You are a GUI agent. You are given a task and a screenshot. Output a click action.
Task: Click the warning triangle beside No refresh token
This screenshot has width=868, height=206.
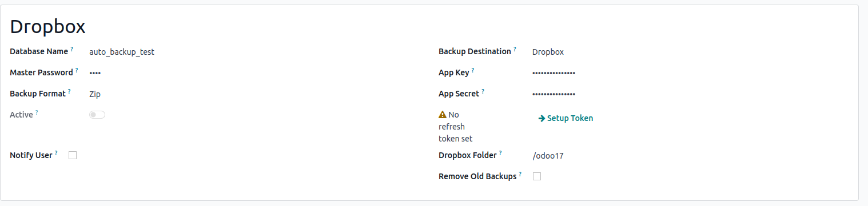pos(443,115)
